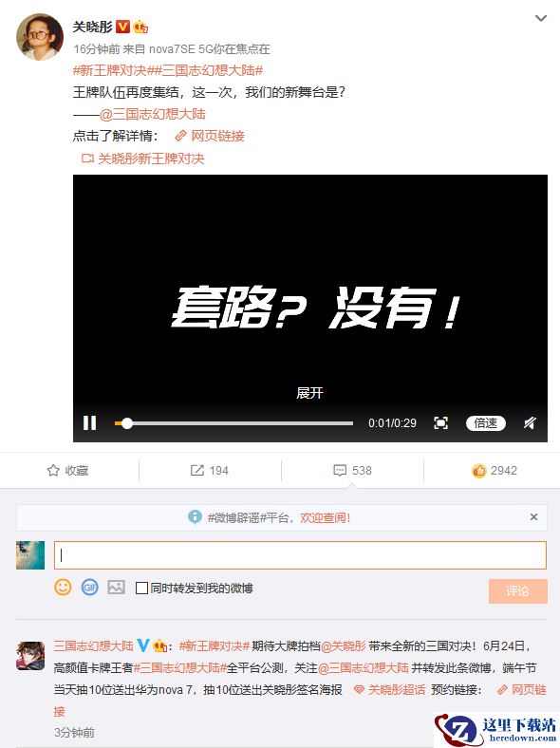560x748 pixels.
Task: Open the emoji picker smiley icon
Action: (63, 587)
